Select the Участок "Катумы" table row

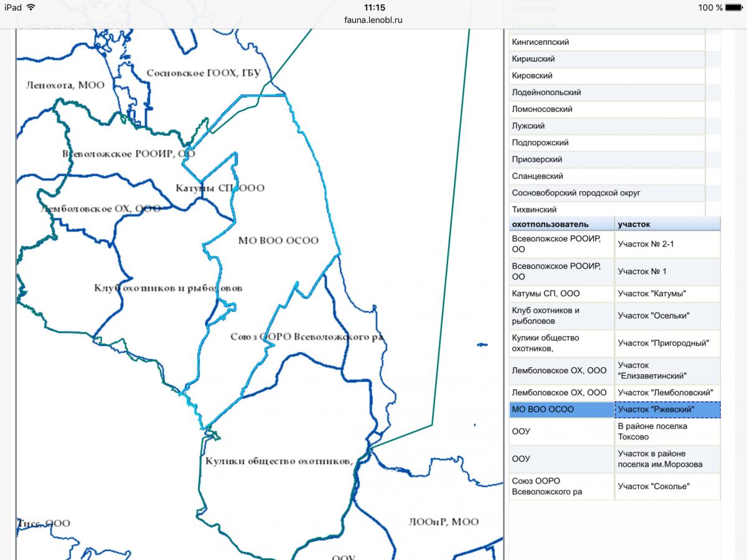[x=651, y=294]
